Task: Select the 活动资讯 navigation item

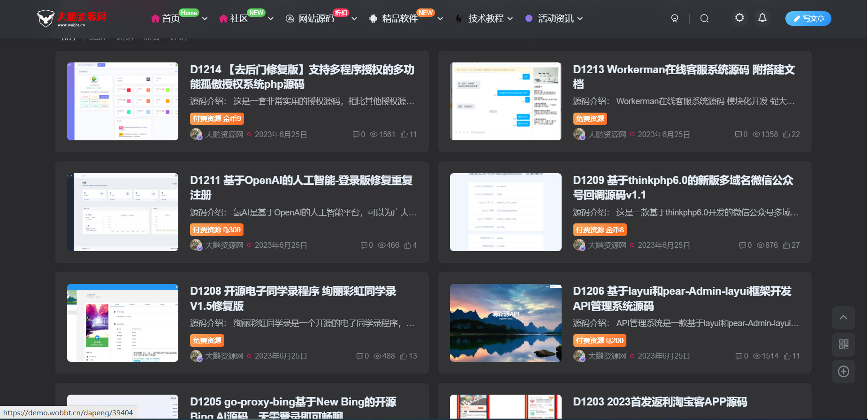Action: coord(555,19)
